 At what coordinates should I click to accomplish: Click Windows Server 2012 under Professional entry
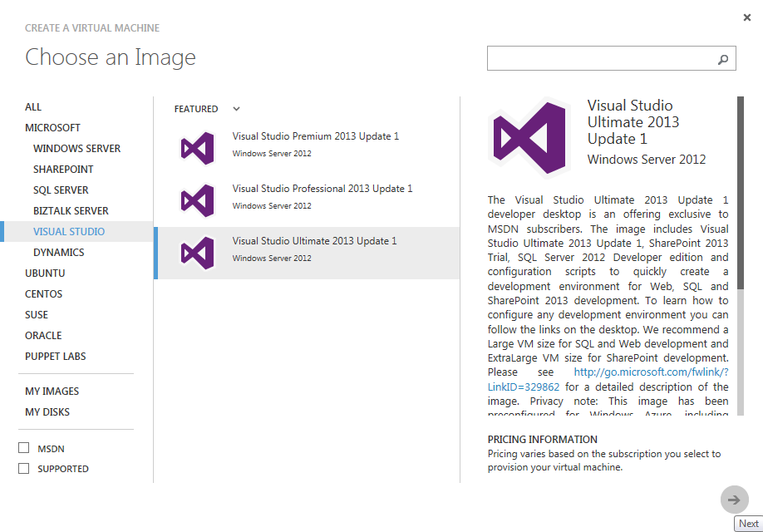click(272, 206)
